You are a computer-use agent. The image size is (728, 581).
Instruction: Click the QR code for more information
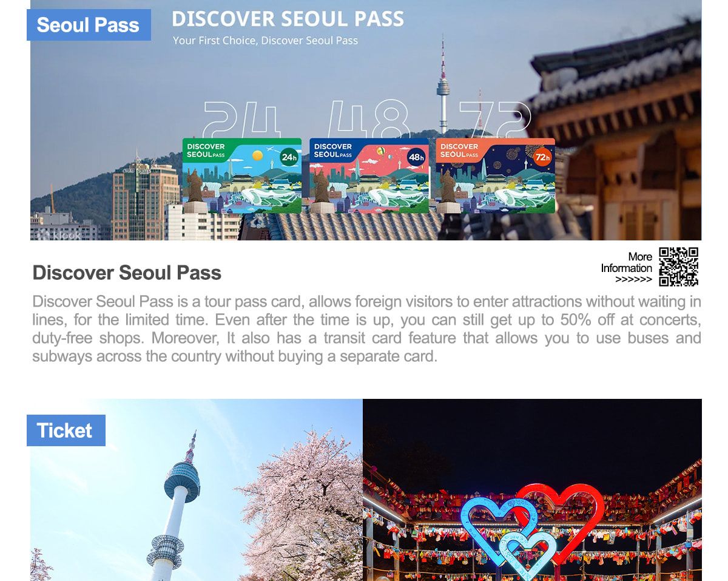pos(679,267)
